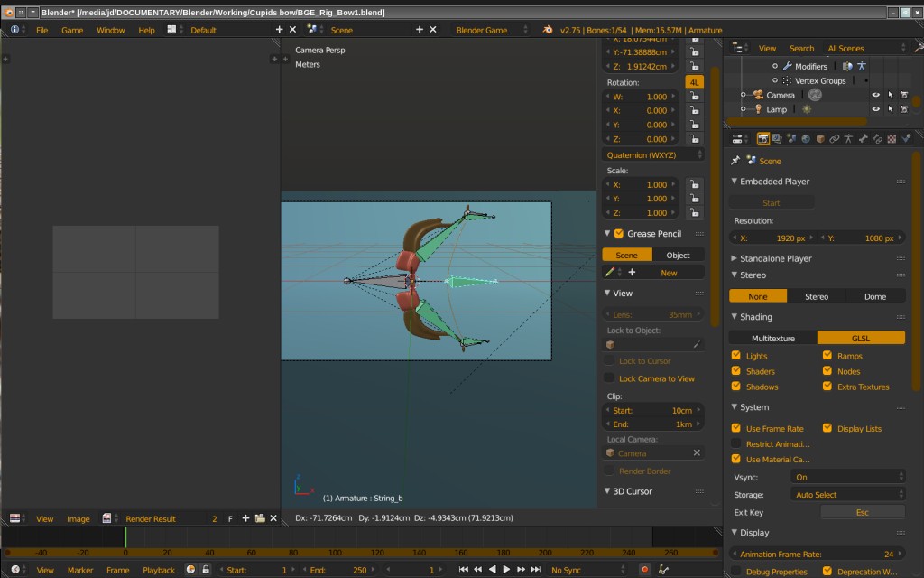Select the Lamp icon in the Outliner
The width and height of the screenshot is (924, 578).
759,109
